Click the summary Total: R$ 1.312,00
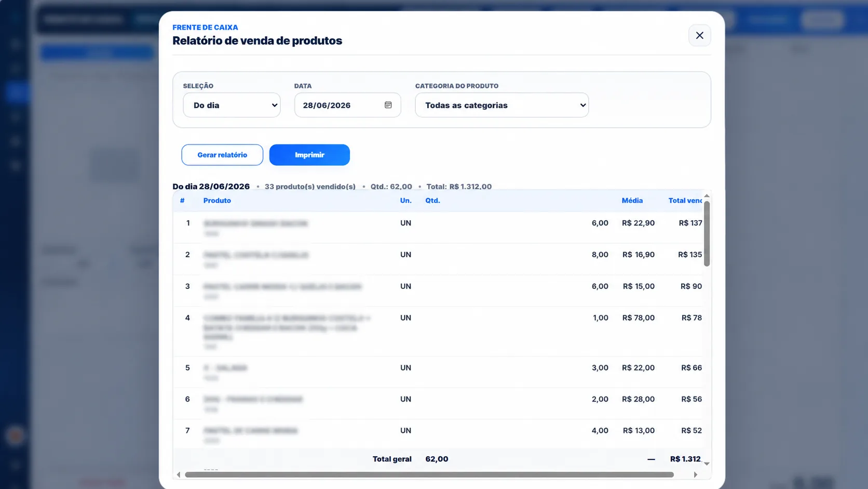The height and width of the screenshot is (489, 868). point(459,187)
